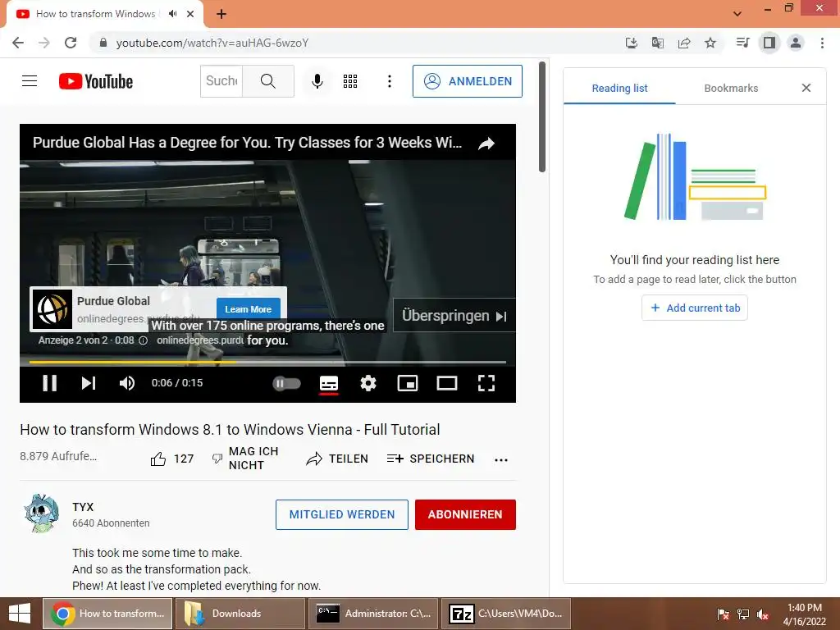
Task: Go back in browser
Action: (x=18, y=43)
